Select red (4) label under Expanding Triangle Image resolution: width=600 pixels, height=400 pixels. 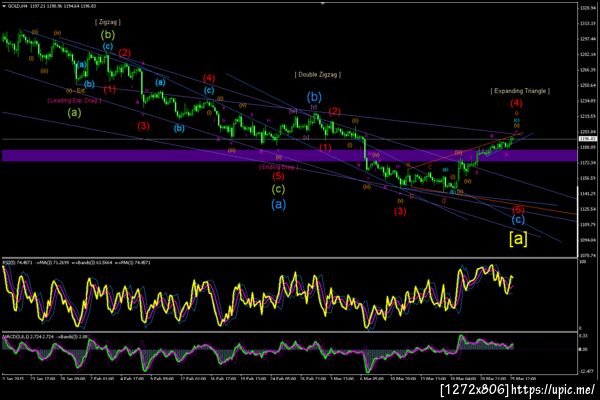click(516, 103)
